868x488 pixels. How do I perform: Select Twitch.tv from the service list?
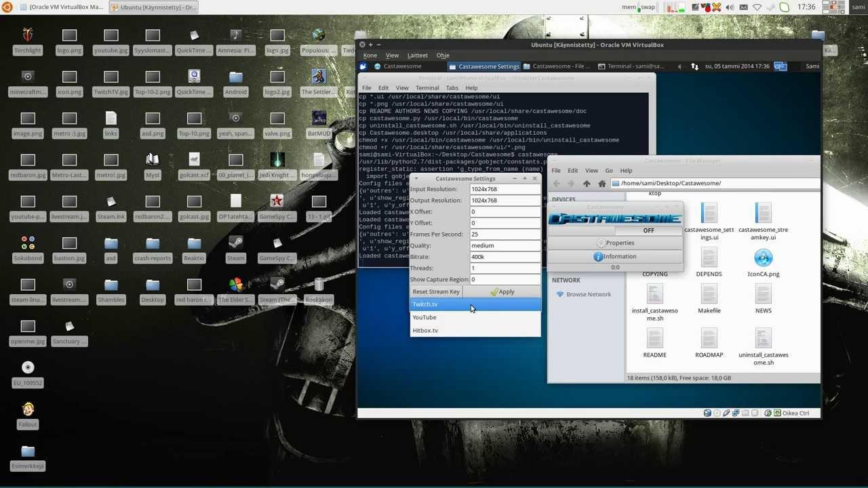(475, 304)
